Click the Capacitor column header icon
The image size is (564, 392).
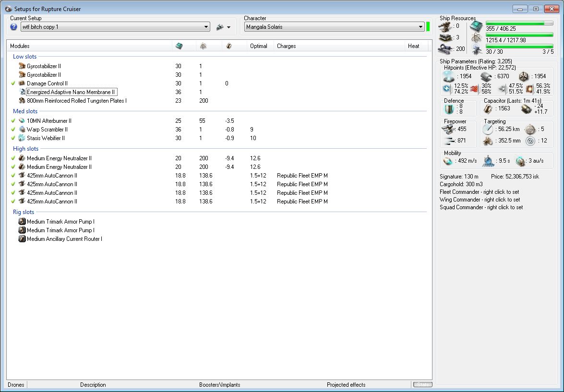click(229, 46)
